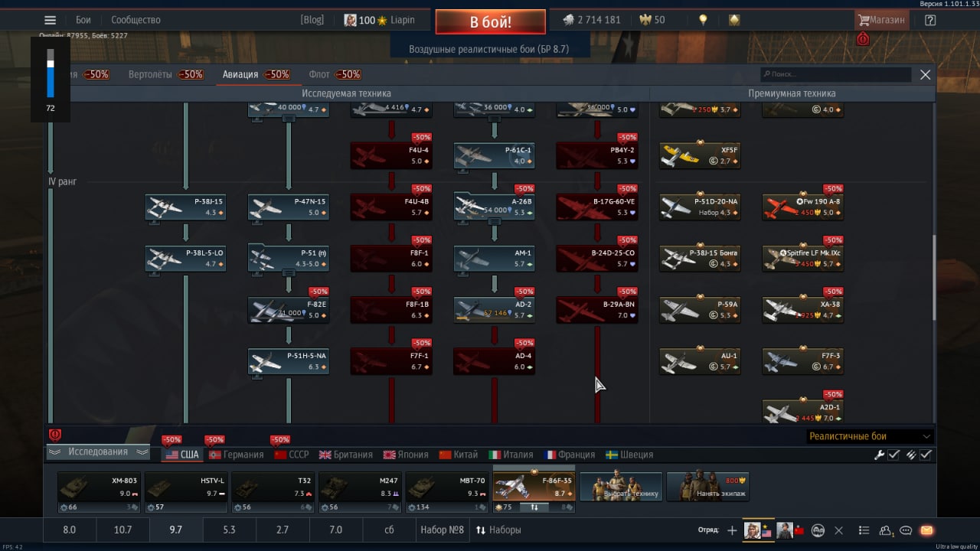Select the Fw 190 A-8 premium card

point(803,207)
